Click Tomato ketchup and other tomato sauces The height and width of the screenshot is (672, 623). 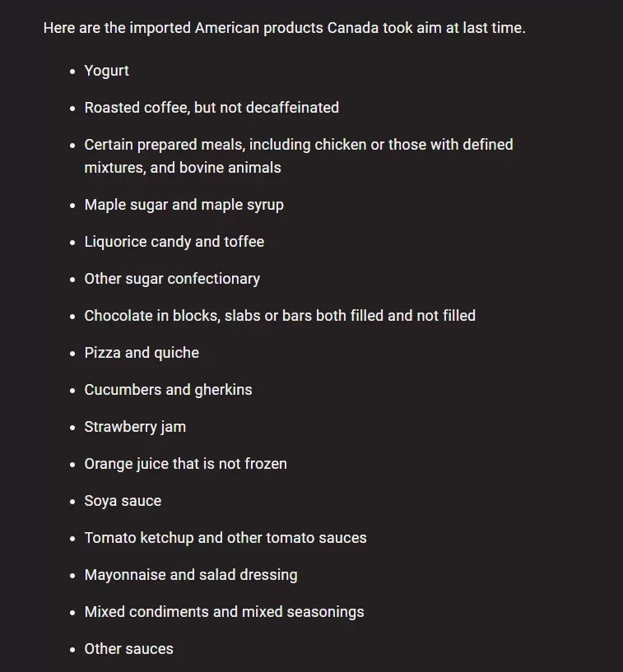tap(225, 538)
